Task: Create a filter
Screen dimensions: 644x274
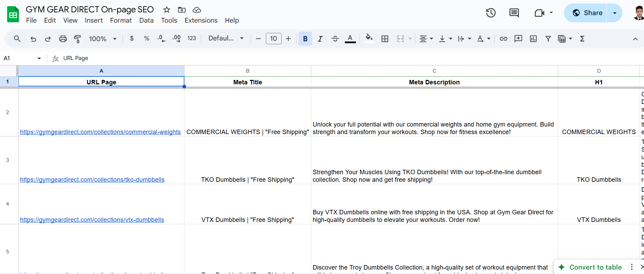Action: 548,39
